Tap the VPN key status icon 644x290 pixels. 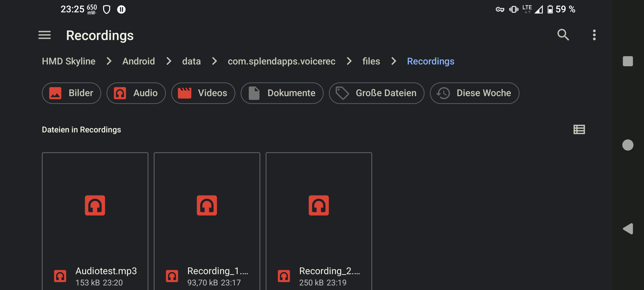point(500,10)
